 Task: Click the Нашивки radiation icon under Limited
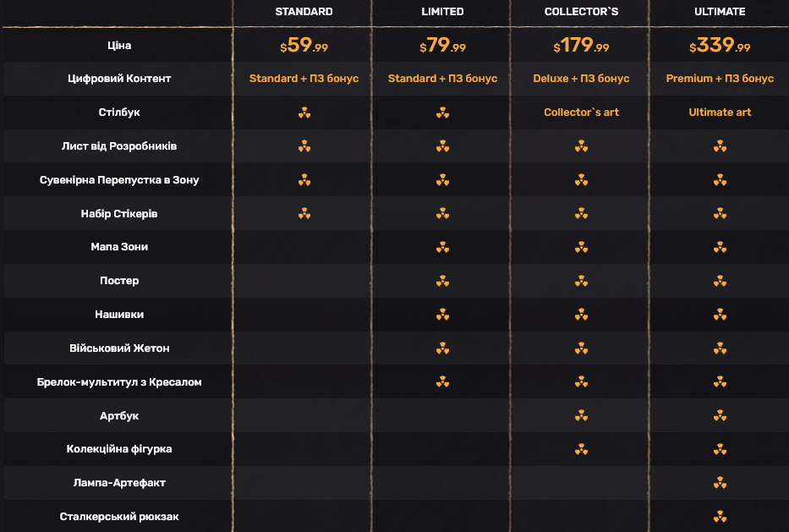442,315
